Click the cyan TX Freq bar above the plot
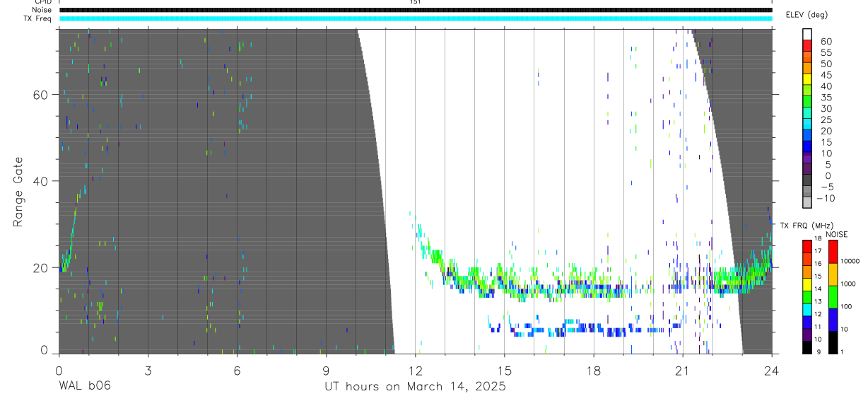 (x=415, y=18)
